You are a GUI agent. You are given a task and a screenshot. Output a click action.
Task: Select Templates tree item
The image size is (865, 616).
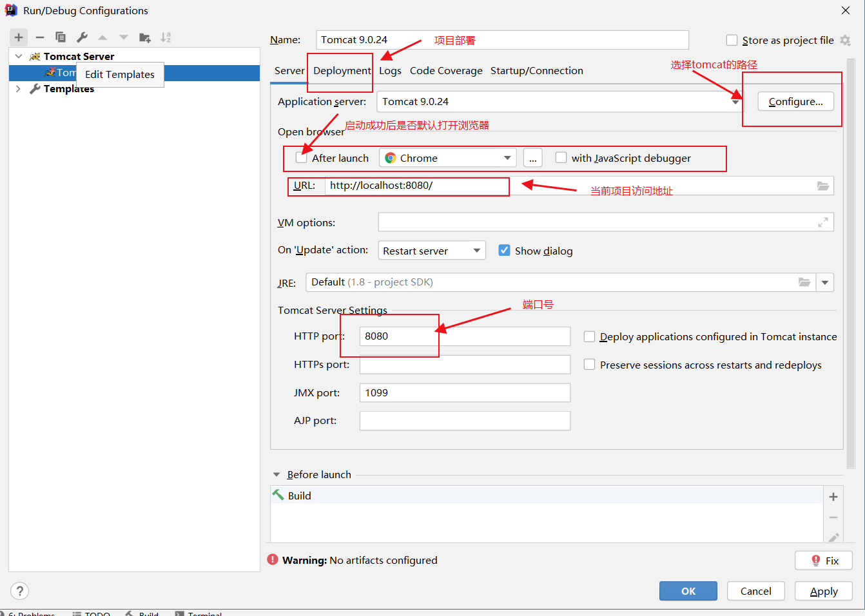pyautogui.click(x=69, y=88)
